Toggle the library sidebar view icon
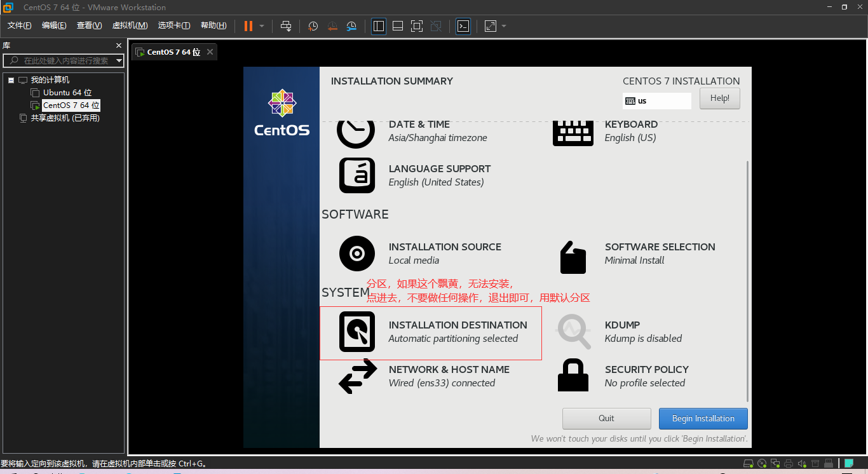868x474 pixels. 379,26
